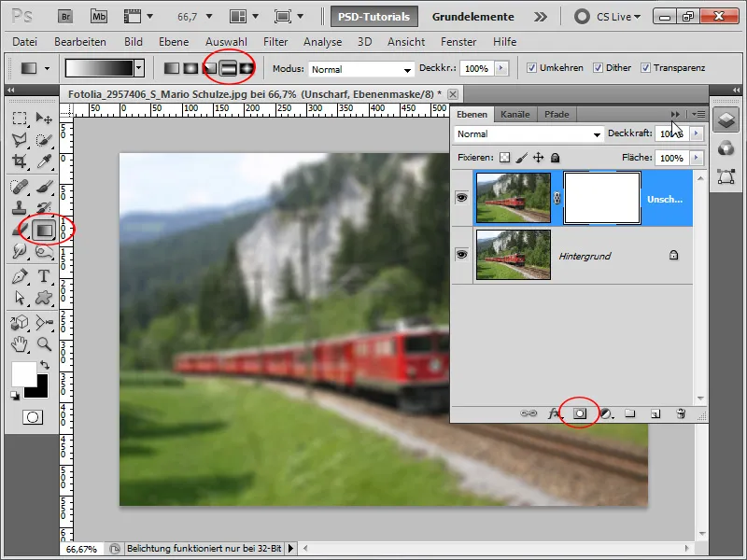This screenshot has width=747, height=560.
Task: Add layer mask button in Layers panel
Action: pyautogui.click(x=580, y=413)
